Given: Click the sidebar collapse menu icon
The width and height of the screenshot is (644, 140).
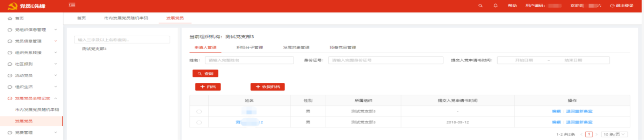Looking at the screenshot, I should pos(72,5).
